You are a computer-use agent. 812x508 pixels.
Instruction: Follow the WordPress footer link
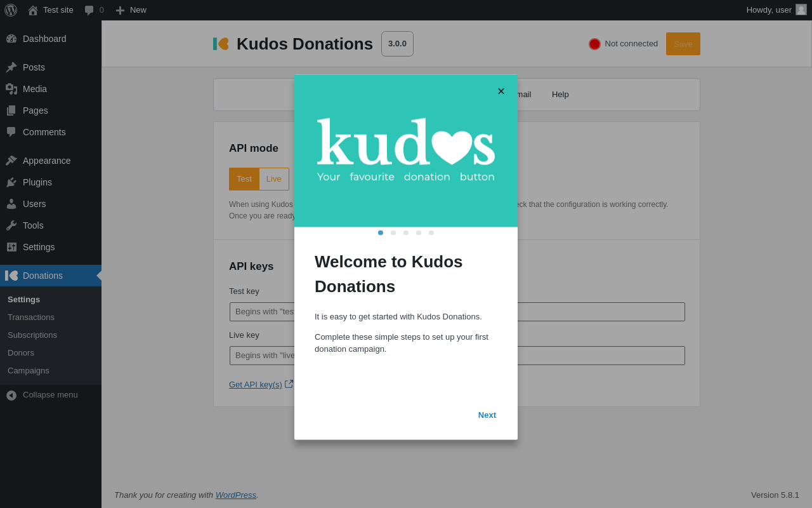click(236, 495)
